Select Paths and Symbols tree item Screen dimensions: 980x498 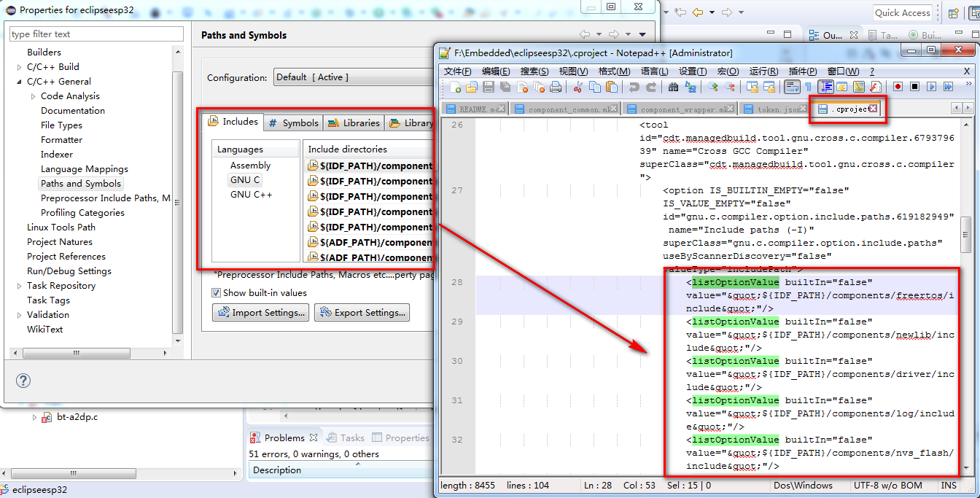[81, 184]
